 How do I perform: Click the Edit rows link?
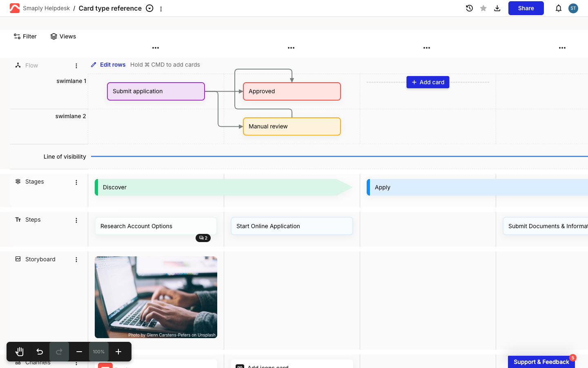pyautogui.click(x=108, y=65)
